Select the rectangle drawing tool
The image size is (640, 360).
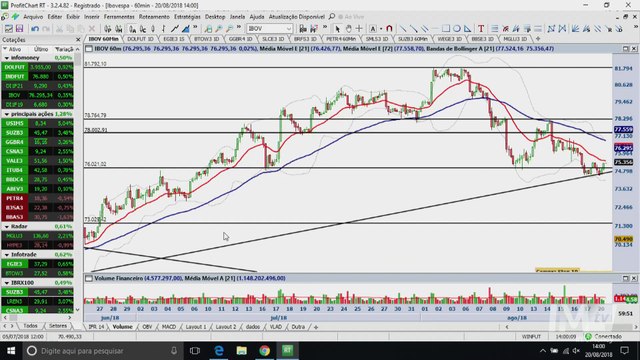point(446,29)
